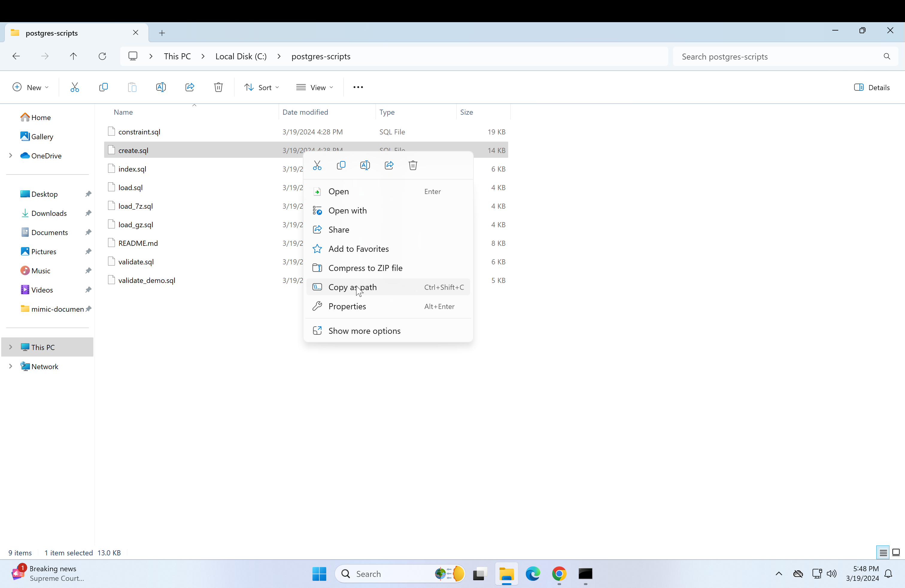Click the Cut icon in context menu
The width and height of the screenshot is (905, 588).
[x=317, y=166]
